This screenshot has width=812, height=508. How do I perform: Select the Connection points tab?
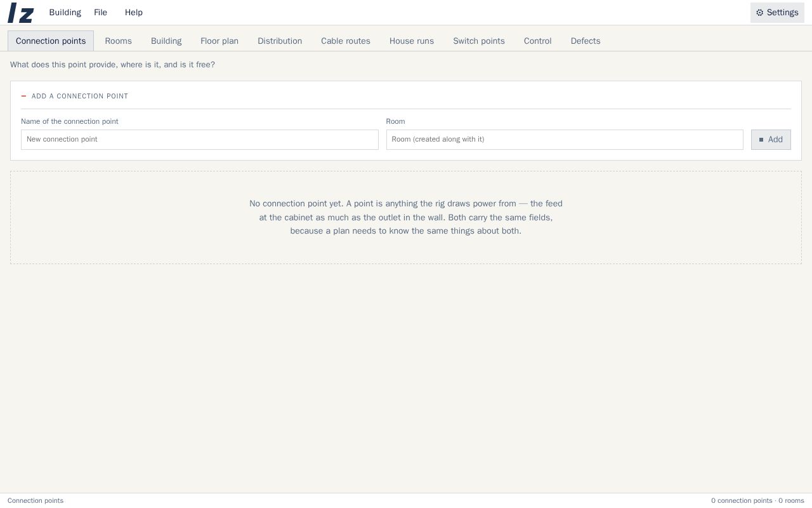tap(51, 41)
